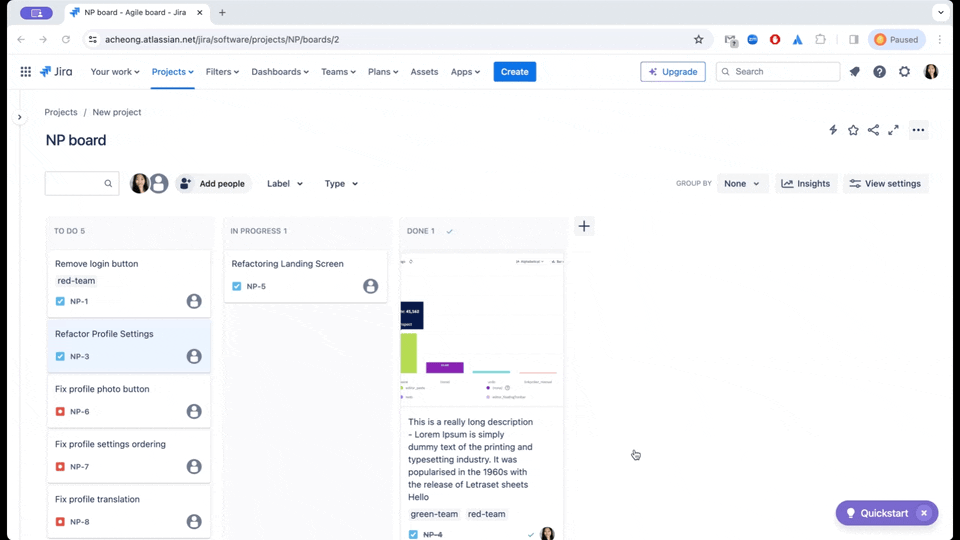Click bug type icon on NP-6
Screen dimensions: 960x540
click(x=60, y=411)
